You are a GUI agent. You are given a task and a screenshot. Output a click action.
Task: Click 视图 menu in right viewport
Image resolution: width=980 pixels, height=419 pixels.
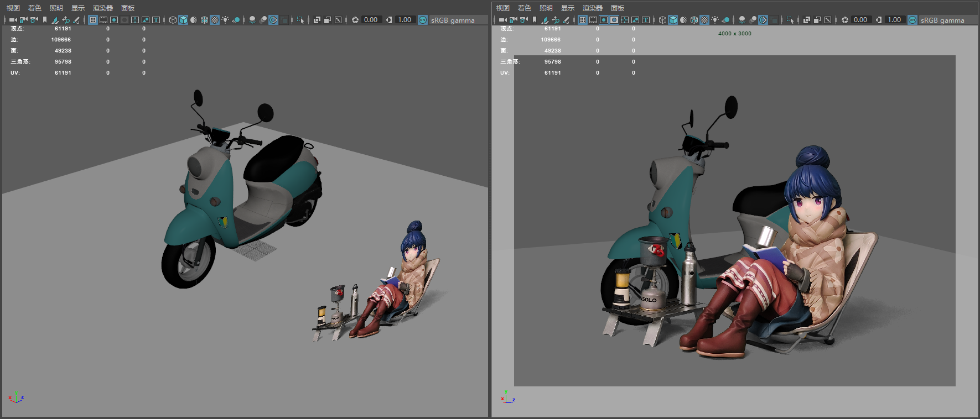[x=503, y=8]
